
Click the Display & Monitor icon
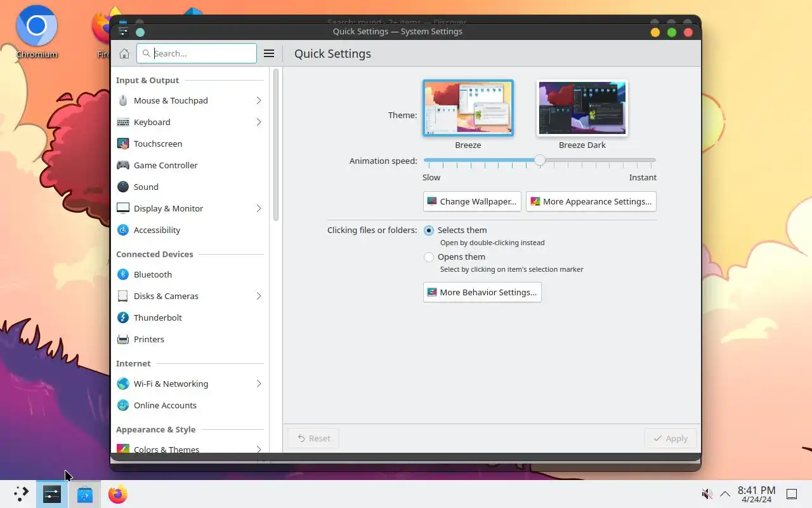click(123, 208)
